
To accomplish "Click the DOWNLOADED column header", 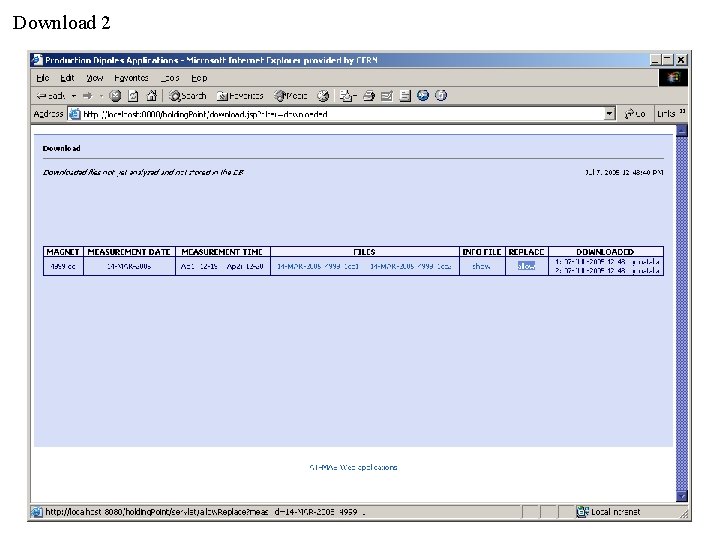I will tap(605, 252).
